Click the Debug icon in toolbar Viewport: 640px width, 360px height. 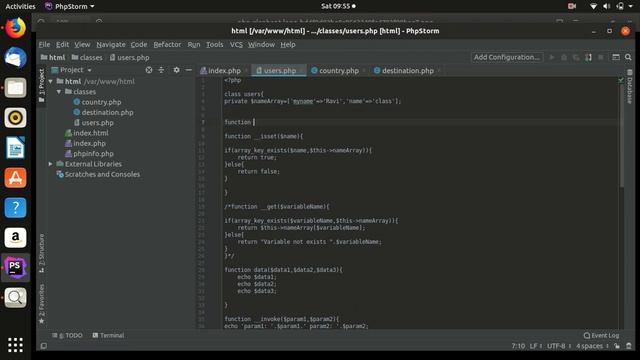pyautogui.click(x=564, y=58)
